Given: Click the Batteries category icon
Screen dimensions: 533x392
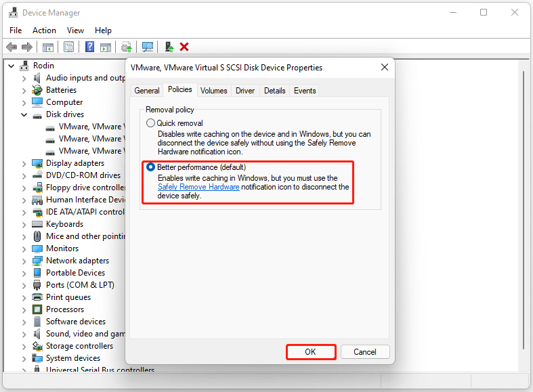Looking at the screenshot, I should pyautogui.click(x=37, y=90).
